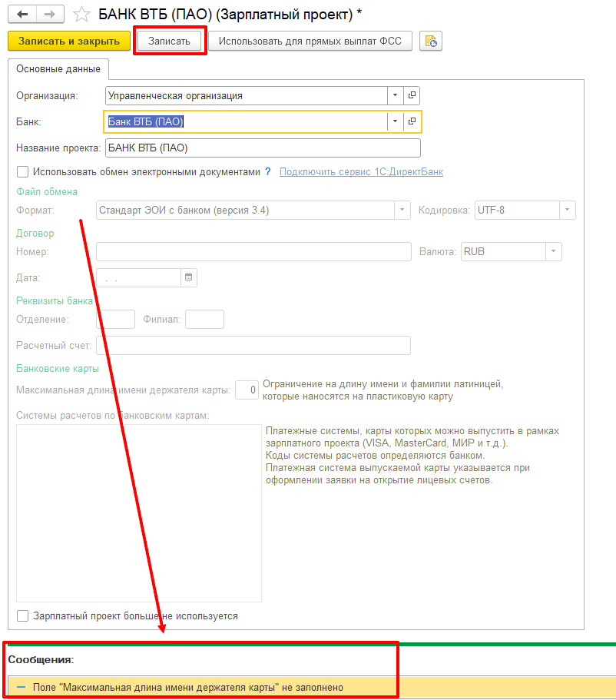616x700 pixels.
Task: Open the selected Банк record
Action: click(x=412, y=121)
